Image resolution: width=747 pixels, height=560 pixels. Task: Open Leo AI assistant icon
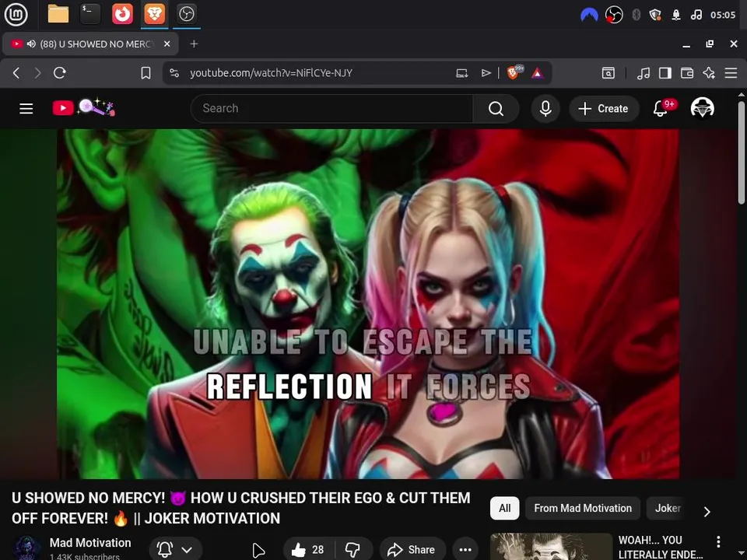pos(709,73)
